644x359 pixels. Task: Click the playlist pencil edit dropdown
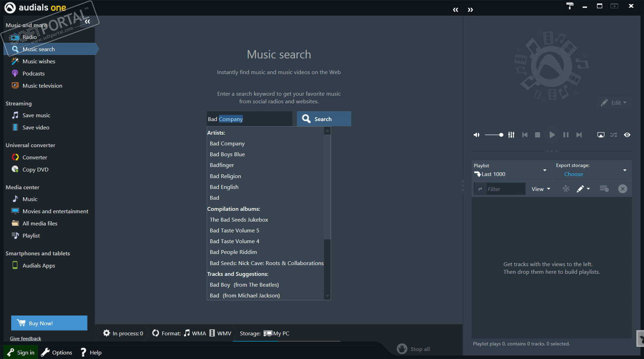coord(583,189)
